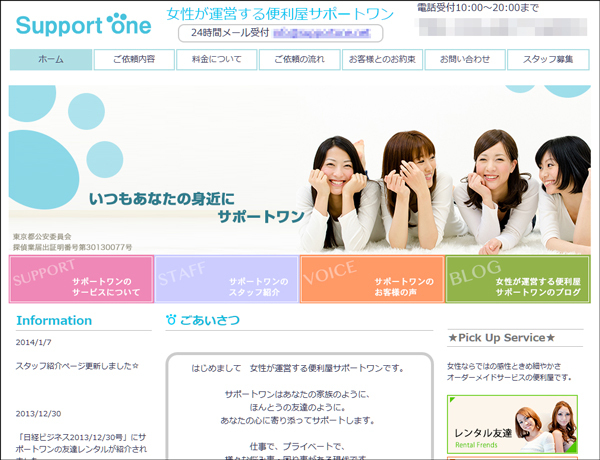Click the pink SUPPORT service banner
The height and width of the screenshot is (460, 600).
(82, 279)
